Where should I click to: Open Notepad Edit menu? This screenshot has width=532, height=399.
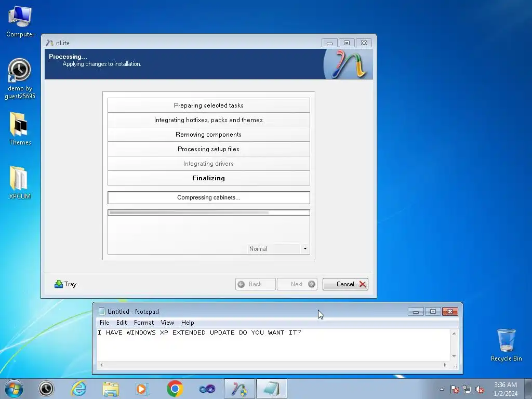[122, 322]
